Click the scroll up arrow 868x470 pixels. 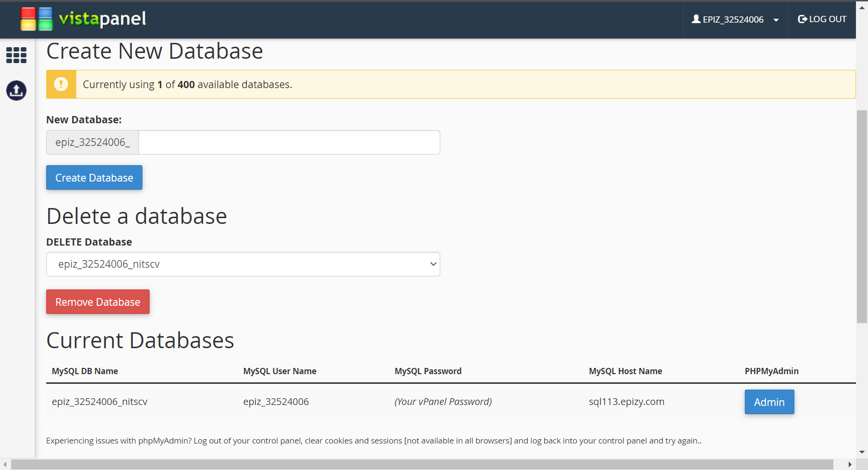[x=862, y=7]
